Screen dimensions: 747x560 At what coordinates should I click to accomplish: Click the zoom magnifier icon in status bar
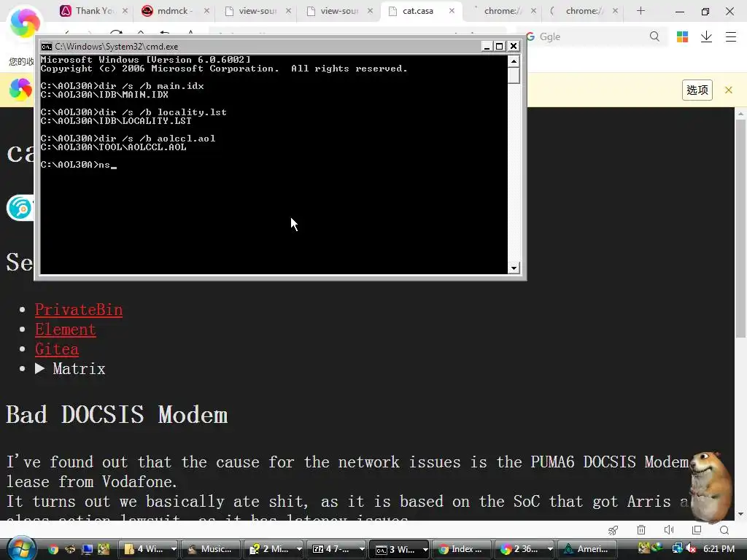[x=724, y=530]
